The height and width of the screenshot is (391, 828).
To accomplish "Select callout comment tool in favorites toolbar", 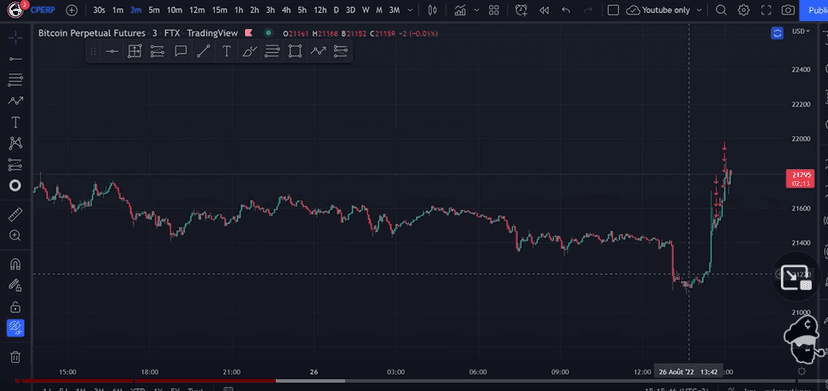I will 181,51.
